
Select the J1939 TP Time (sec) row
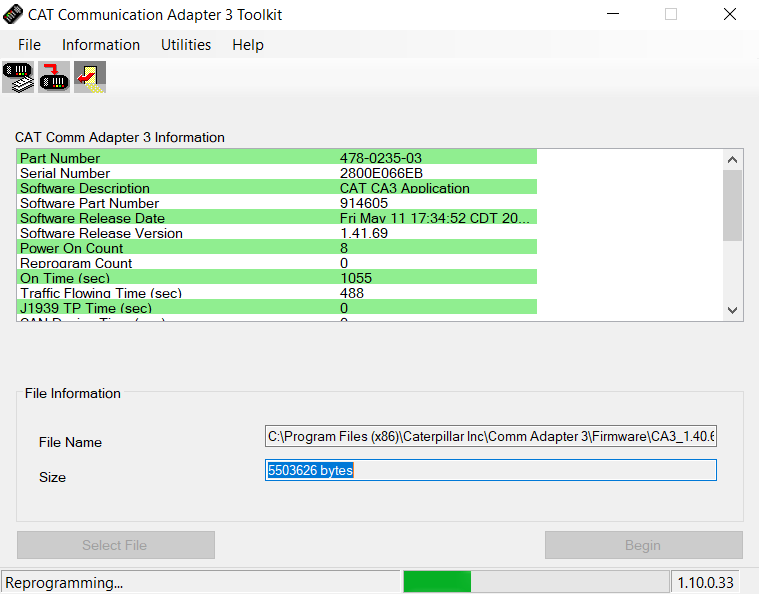[277, 307]
